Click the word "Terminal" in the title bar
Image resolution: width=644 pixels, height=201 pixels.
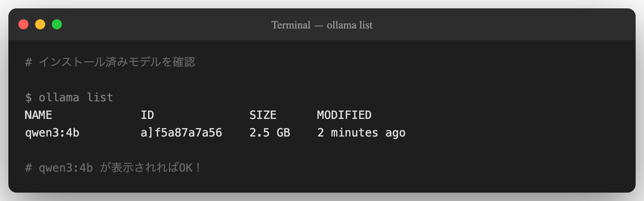(291, 25)
